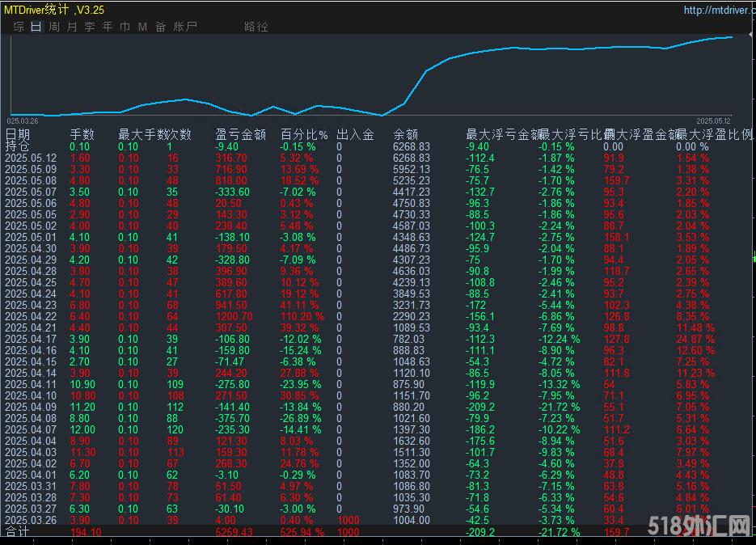Image resolution: width=756 pixels, height=545 pixels.
Task: Open the 月 monthly statistics tab
Action: [x=72, y=27]
